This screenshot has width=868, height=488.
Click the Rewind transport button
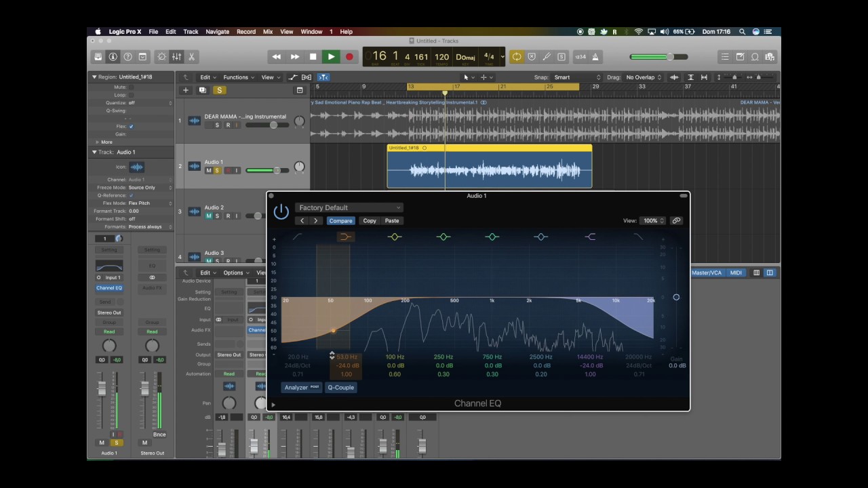coord(276,57)
